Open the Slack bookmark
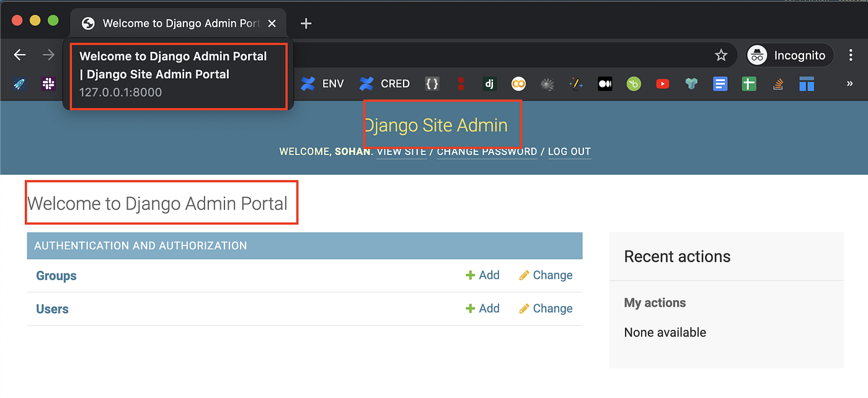The width and height of the screenshot is (868, 398). 48,84
